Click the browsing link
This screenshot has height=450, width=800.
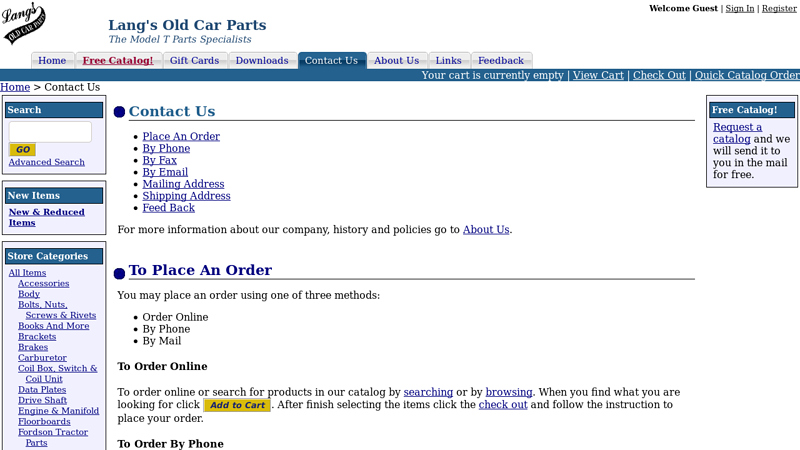click(509, 392)
